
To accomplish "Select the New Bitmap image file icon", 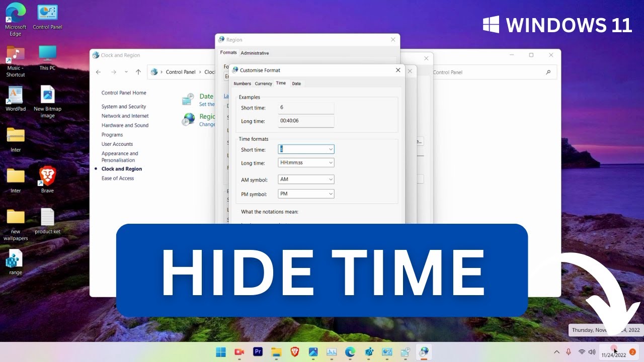I will 47,102.
